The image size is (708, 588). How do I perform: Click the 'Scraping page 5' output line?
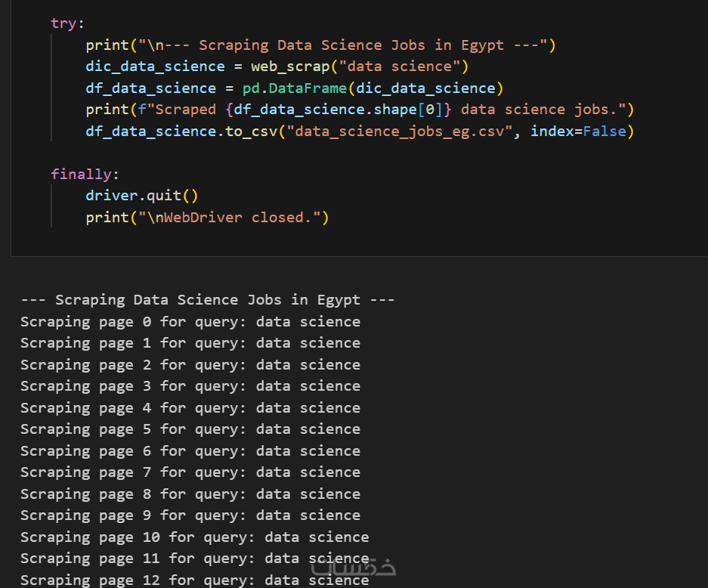[x=190, y=429]
